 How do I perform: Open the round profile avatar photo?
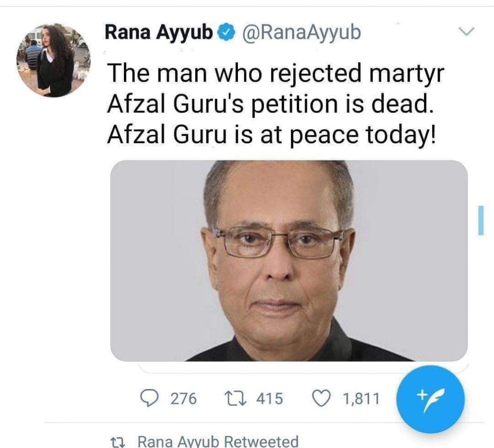click(54, 60)
